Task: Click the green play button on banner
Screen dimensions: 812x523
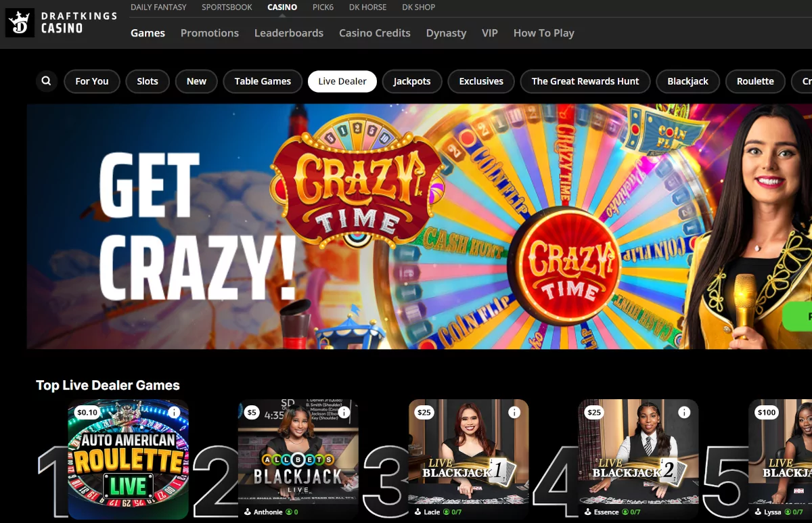Action: click(797, 317)
